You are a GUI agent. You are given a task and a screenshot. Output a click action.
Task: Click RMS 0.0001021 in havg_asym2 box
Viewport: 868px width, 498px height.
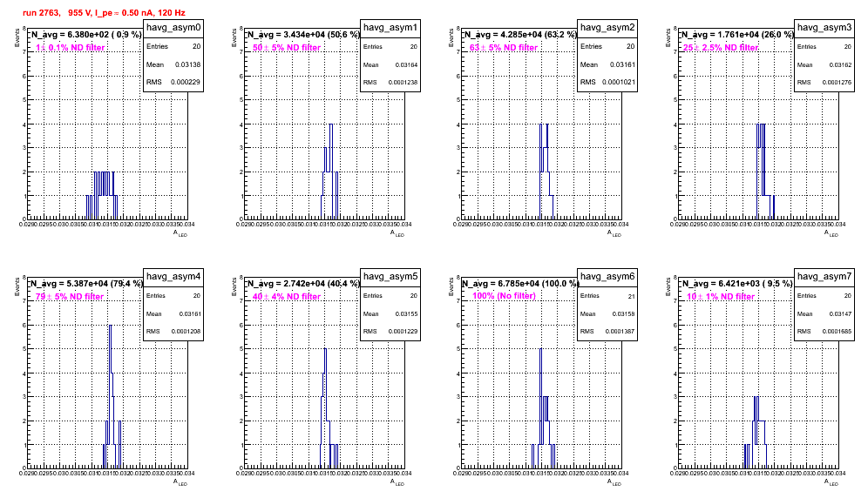point(607,82)
